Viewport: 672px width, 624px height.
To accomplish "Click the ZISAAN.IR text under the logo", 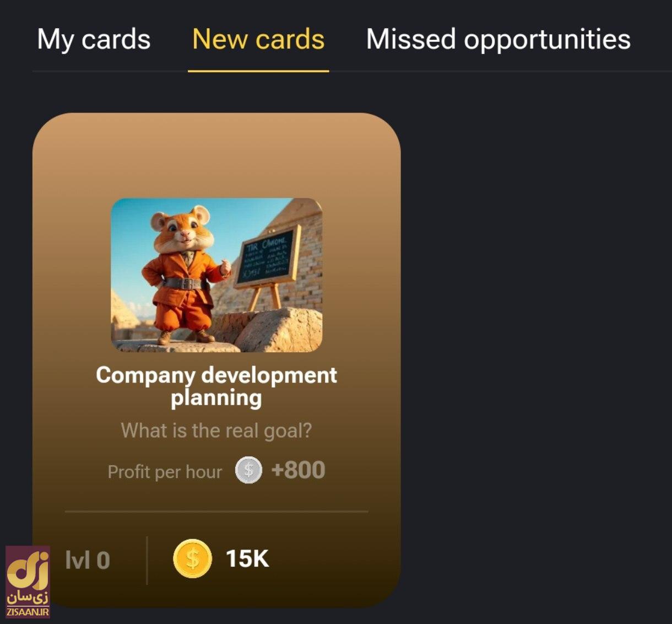I will (x=28, y=612).
